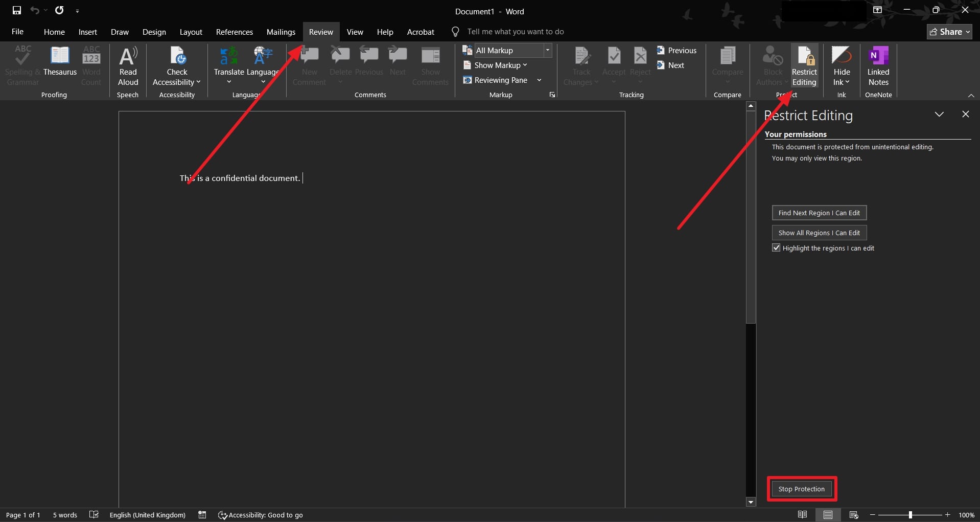Viewport: 980px width, 522px height.
Task: Click the vertical scrollbar up arrow
Action: pyautogui.click(x=751, y=106)
